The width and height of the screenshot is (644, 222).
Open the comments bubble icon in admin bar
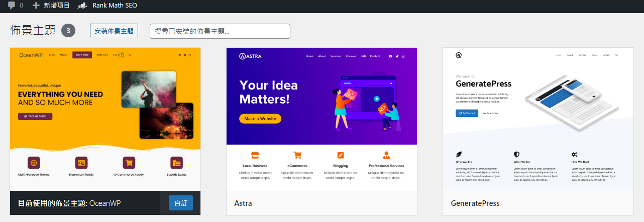click(x=12, y=6)
